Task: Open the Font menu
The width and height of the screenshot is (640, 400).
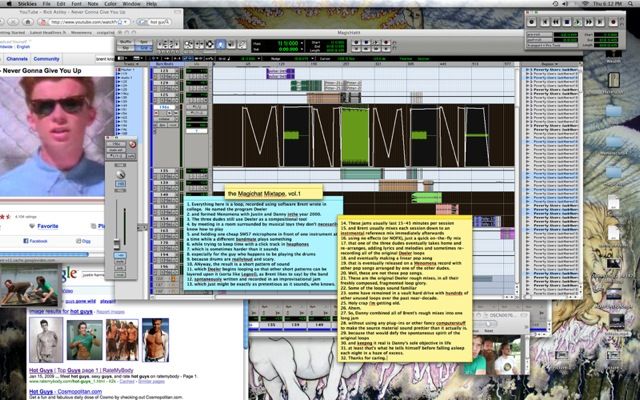Action: point(76,4)
